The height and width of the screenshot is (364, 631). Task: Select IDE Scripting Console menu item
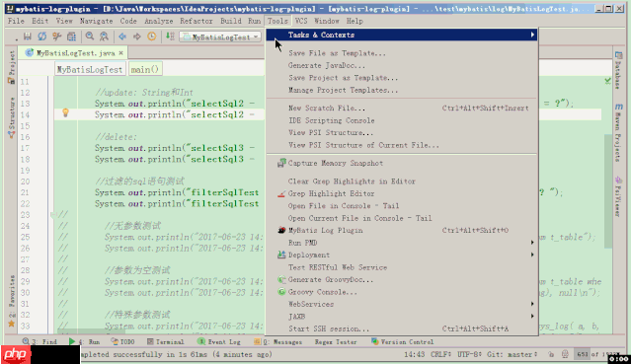402,120
